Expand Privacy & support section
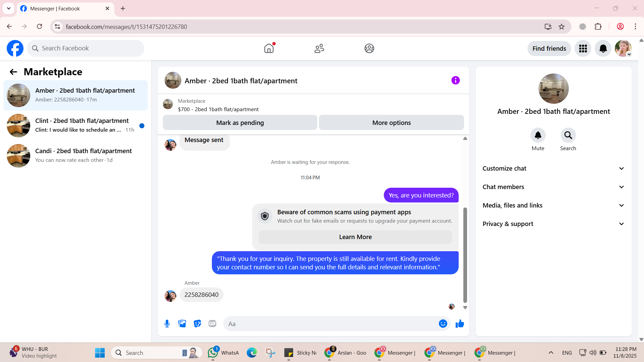 pos(554,224)
